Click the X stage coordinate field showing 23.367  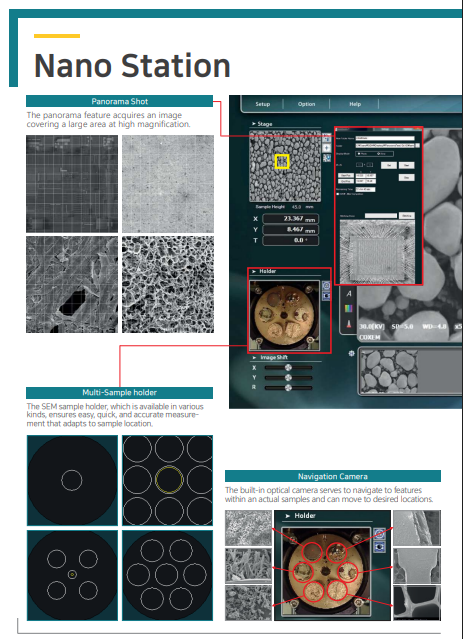click(290, 219)
